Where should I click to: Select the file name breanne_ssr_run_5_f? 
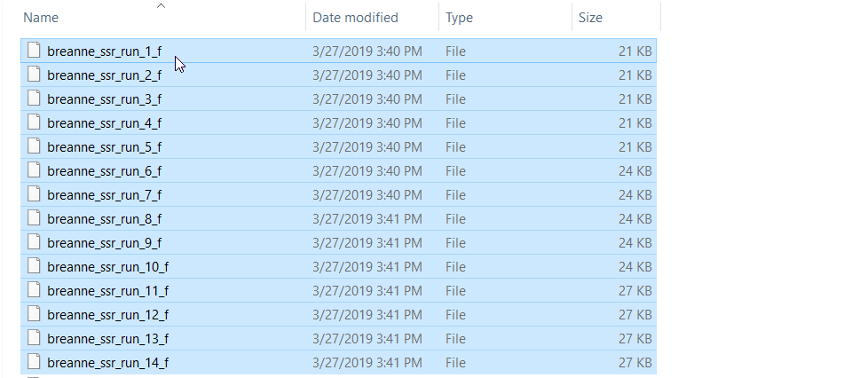click(104, 147)
